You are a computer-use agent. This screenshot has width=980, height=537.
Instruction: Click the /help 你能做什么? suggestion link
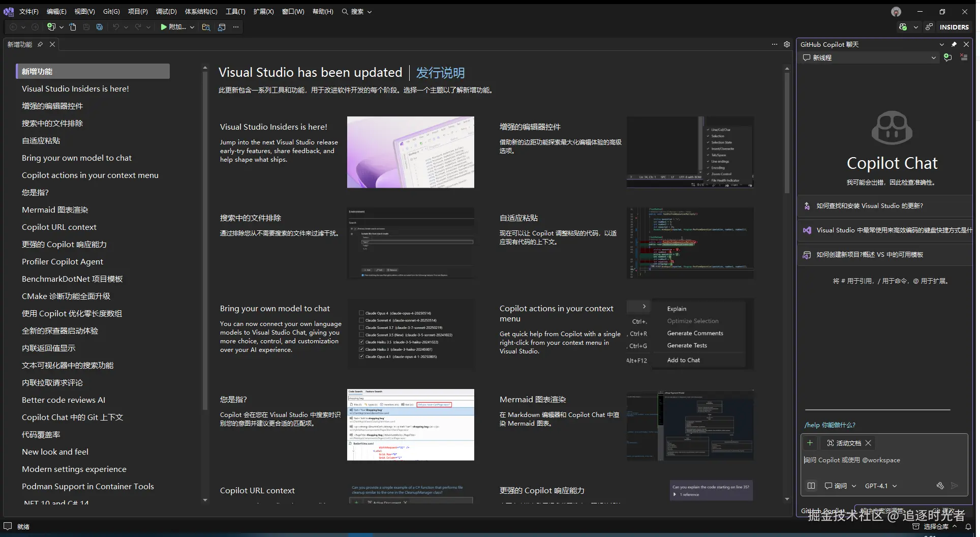pyautogui.click(x=830, y=425)
